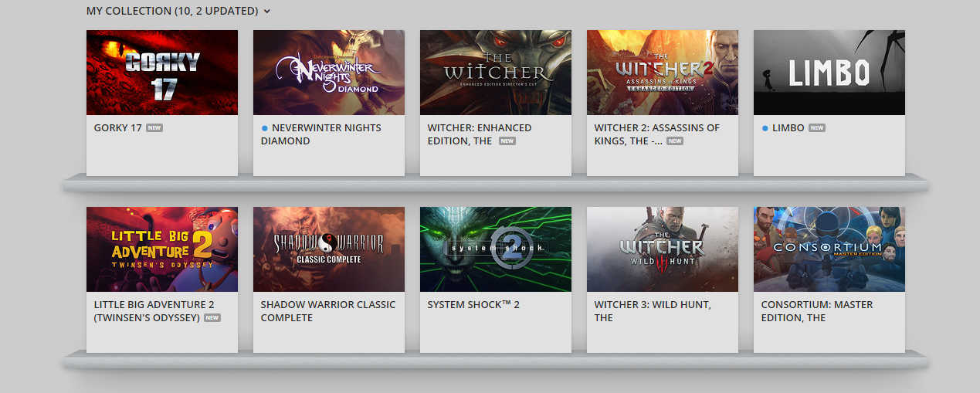
Task: Expand the My Collection dropdown chevron
Action: [x=267, y=12]
